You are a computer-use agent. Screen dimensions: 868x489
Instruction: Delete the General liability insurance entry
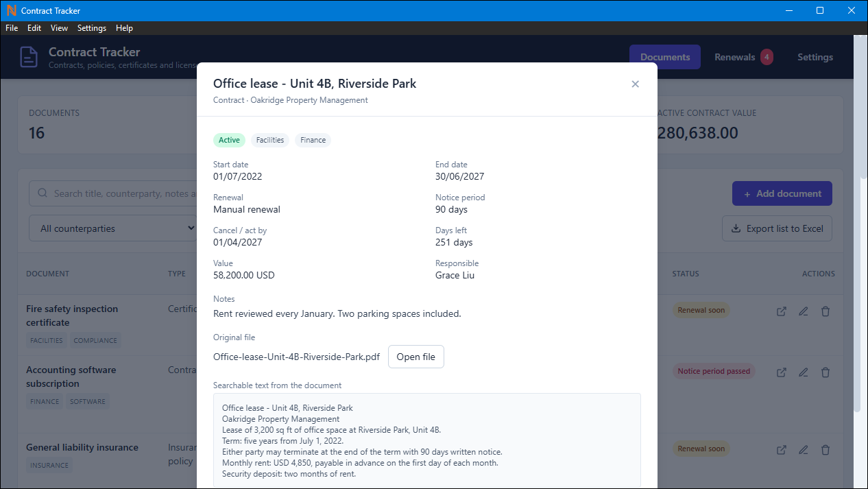point(825,450)
